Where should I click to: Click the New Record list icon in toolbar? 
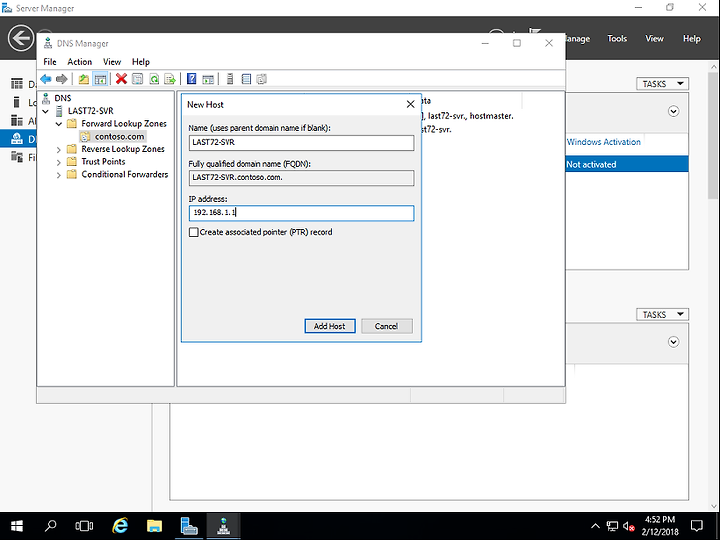(x=246, y=79)
